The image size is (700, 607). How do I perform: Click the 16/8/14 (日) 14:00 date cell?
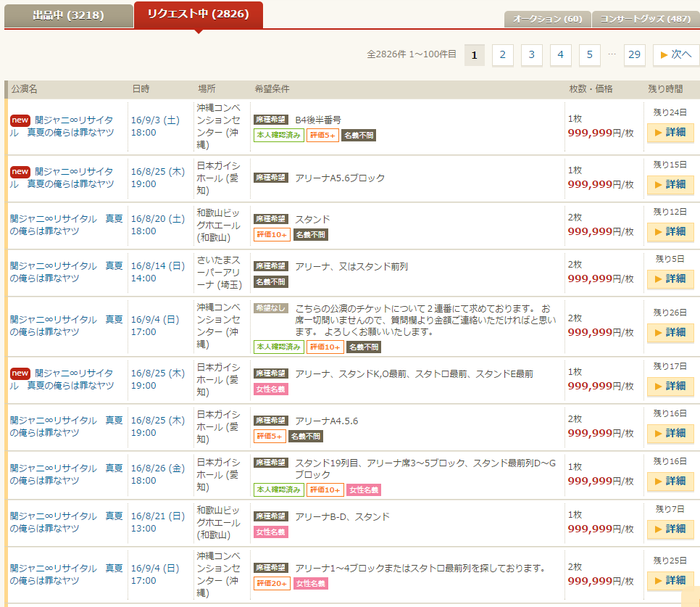click(158, 272)
